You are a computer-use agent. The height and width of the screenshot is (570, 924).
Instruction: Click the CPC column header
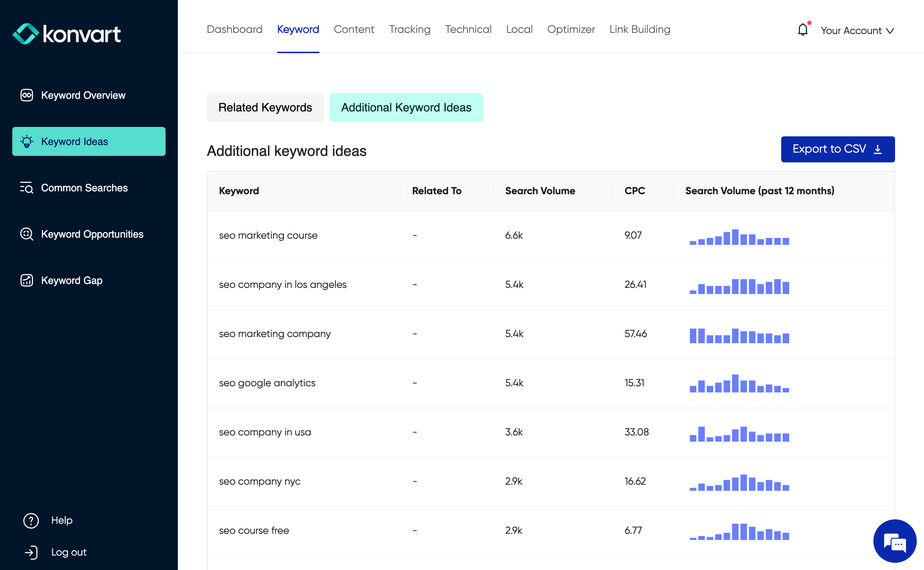pos(634,191)
